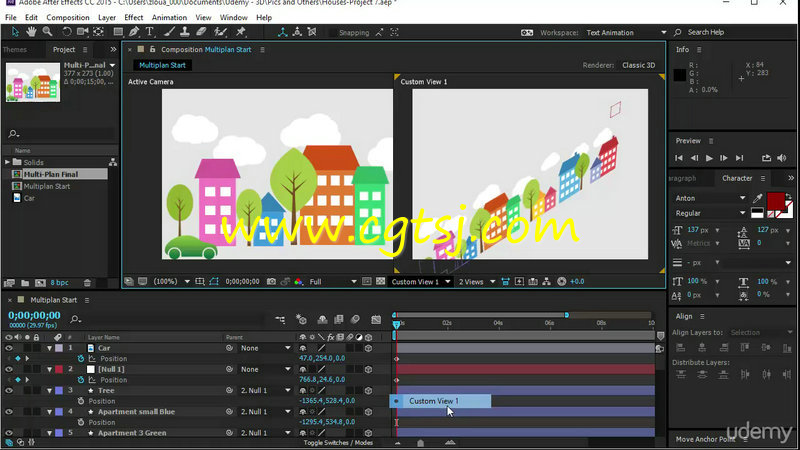Viewport: 800px width, 450px height.
Task: Click the eyedropper icon in Character panel
Action: tap(758, 198)
